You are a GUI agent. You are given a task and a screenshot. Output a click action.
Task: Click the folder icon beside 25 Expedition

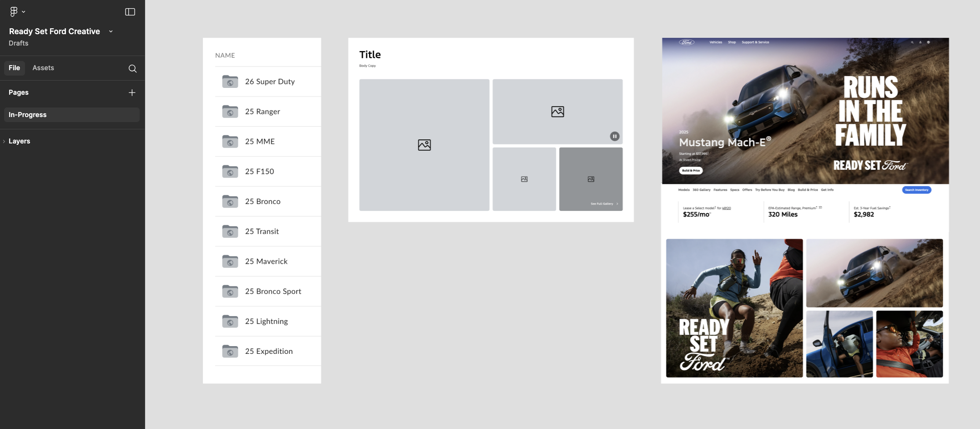pyautogui.click(x=230, y=351)
